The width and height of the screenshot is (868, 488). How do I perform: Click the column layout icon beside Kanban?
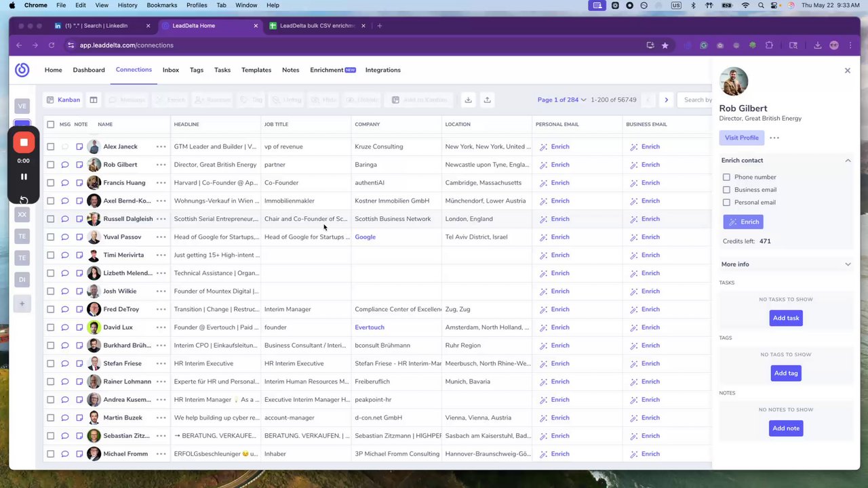coord(94,100)
